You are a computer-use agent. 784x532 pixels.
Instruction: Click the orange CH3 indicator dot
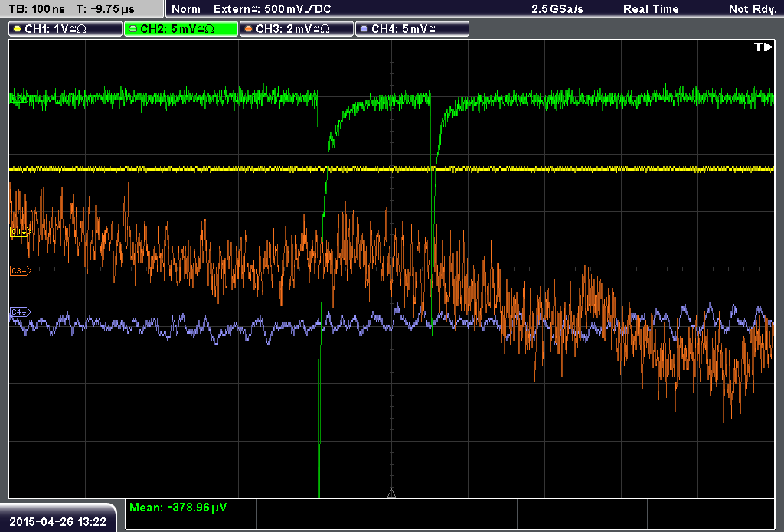(x=249, y=29)
